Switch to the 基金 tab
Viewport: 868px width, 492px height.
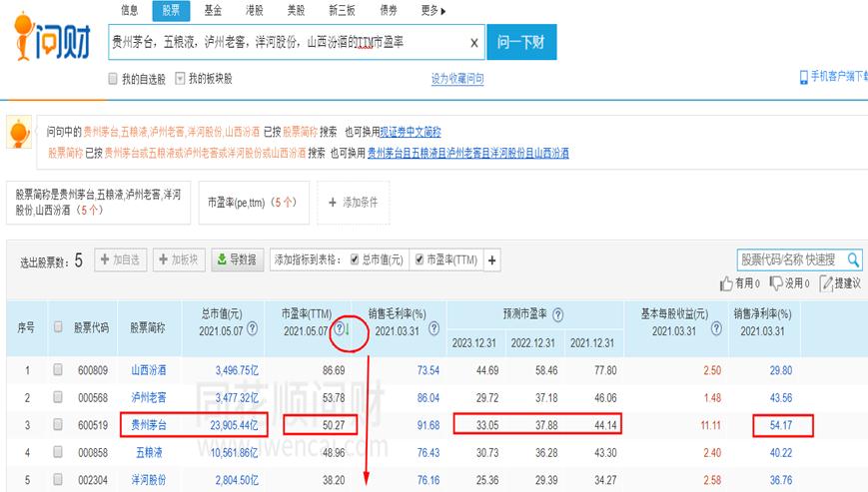[x=213, y=10]
